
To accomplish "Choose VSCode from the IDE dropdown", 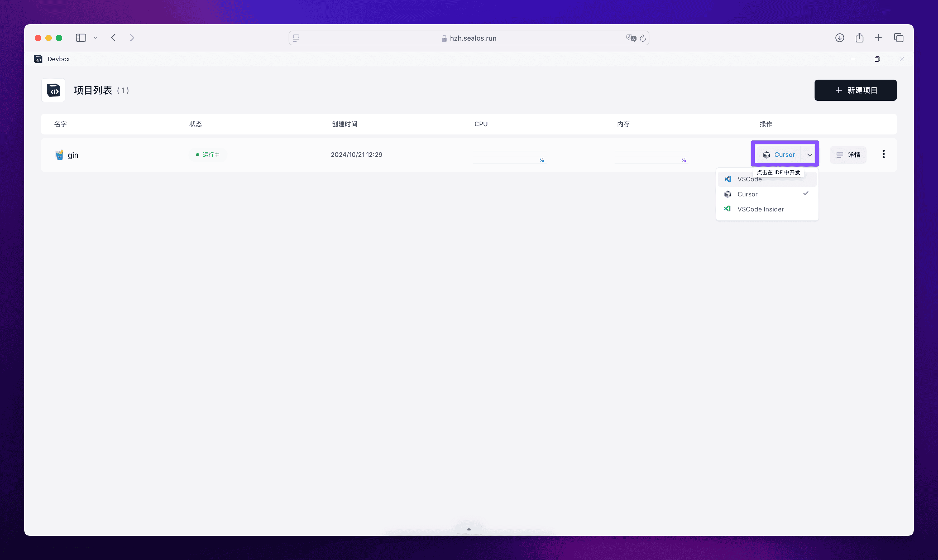I will (x=744, y=180).
